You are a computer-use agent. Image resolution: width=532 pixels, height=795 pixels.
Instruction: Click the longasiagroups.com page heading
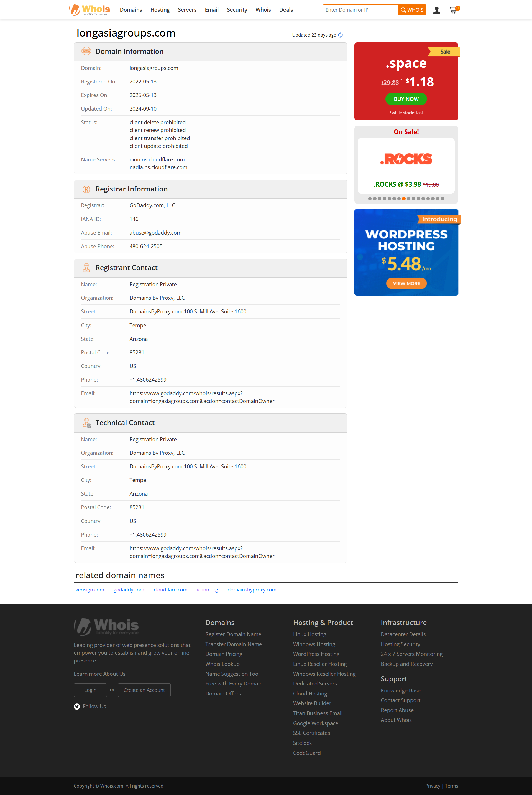point(126,33)
